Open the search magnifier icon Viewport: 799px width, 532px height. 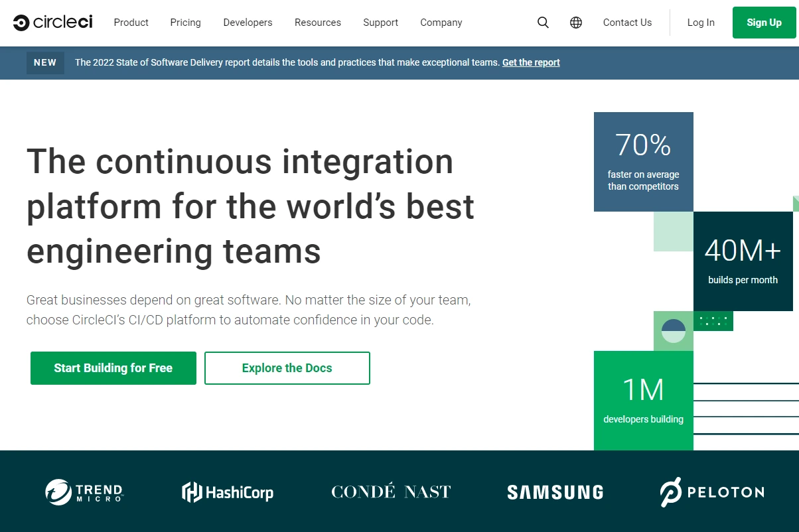click(x=543, y=23)
